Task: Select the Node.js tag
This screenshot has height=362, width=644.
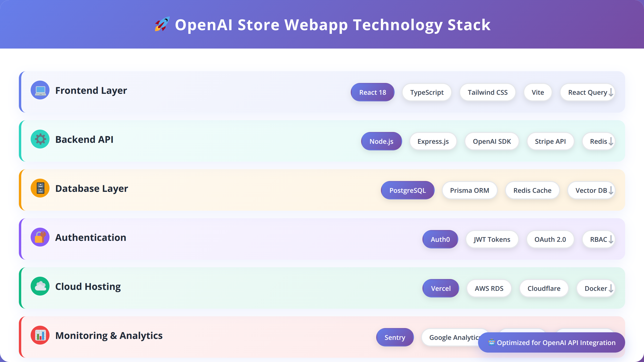Action: 381,141
